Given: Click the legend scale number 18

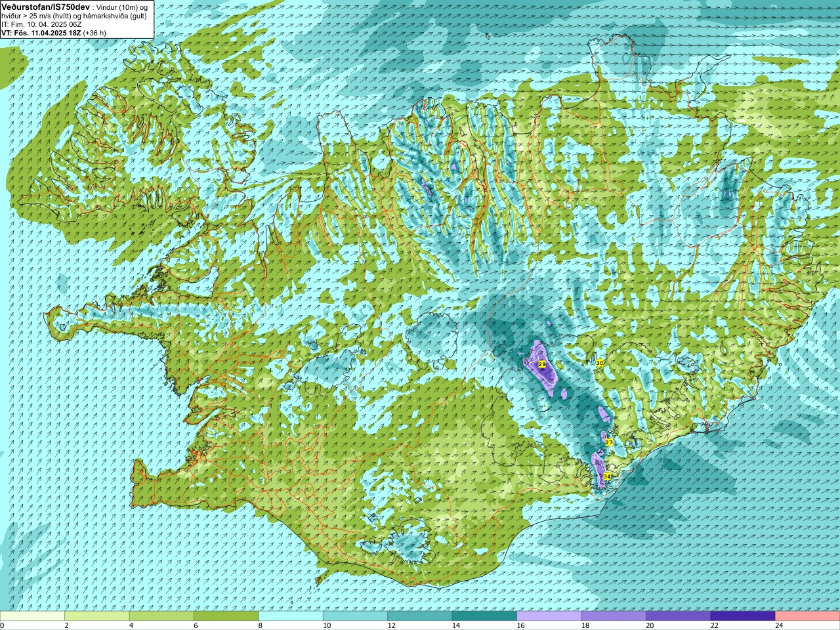Looking at the screenshot, I should [585, 625].
